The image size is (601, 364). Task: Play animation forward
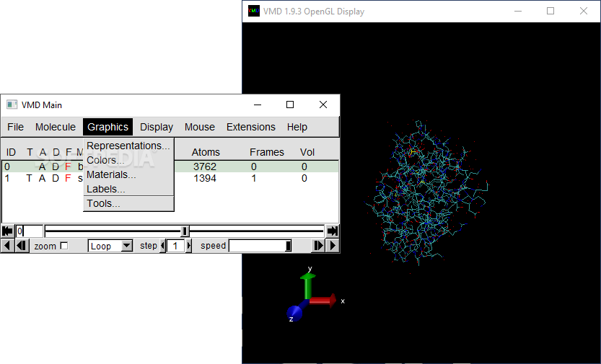point(333,245)
